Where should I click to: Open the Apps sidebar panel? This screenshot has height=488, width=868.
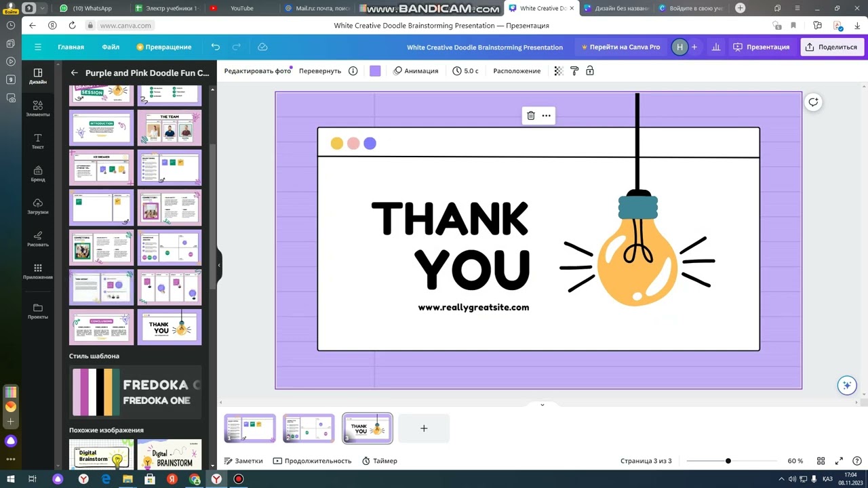[38, 271]
